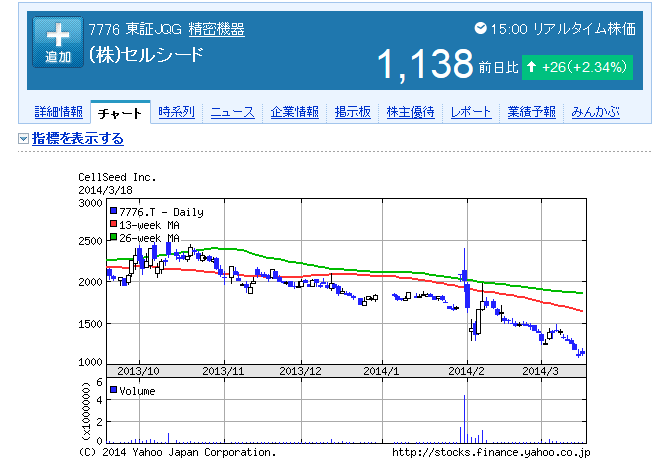Screen dimensions: 662x471
Task: Click the 7776 東証JQG code text
Action: click(x=135, y=30)
